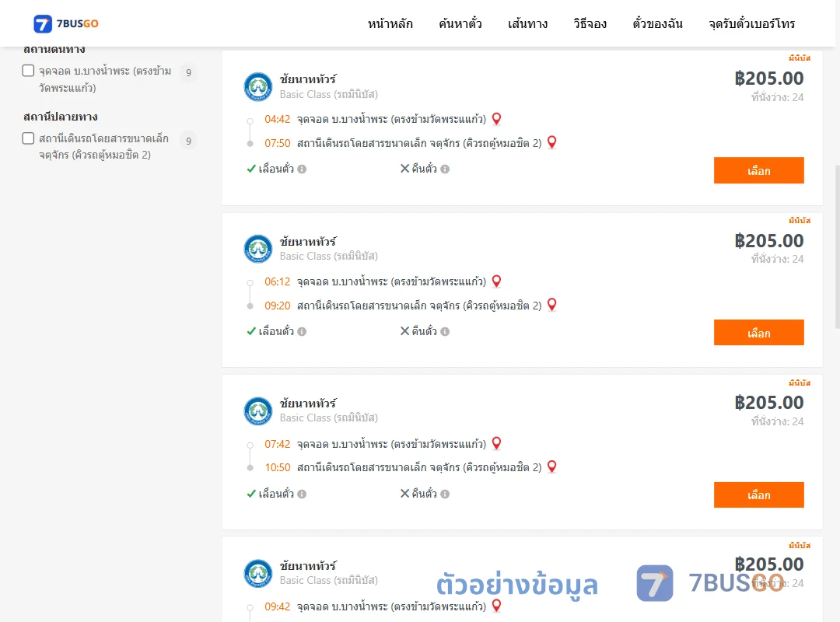The image size is (840, 622).
Task: Open the หน้าหลัก menu item
Action: point(390,23)
